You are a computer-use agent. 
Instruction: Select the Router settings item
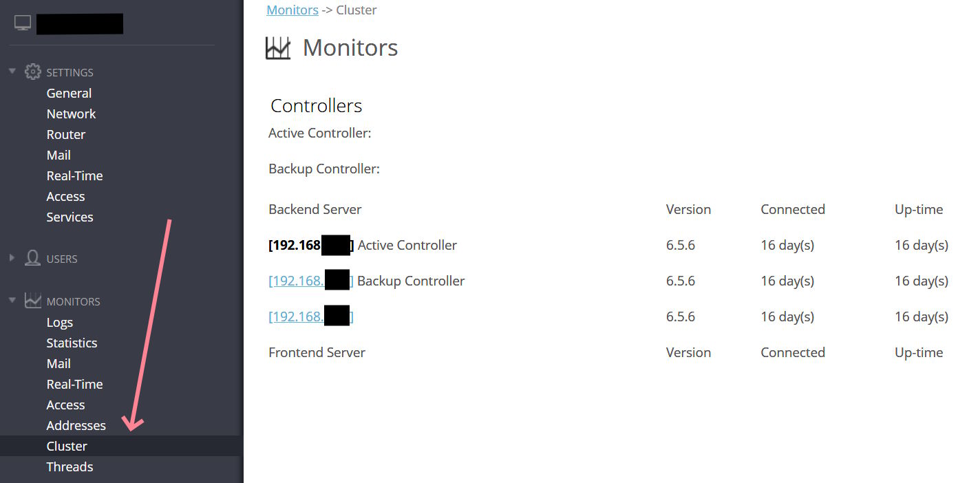(66, 134)
